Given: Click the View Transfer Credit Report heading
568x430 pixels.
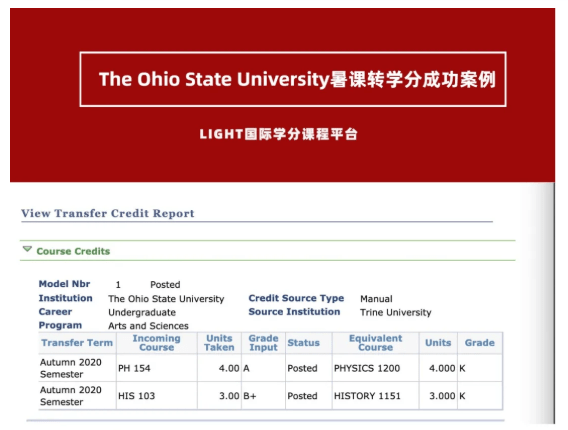Looking at the screenshot, I should click(x=108, y=213).
